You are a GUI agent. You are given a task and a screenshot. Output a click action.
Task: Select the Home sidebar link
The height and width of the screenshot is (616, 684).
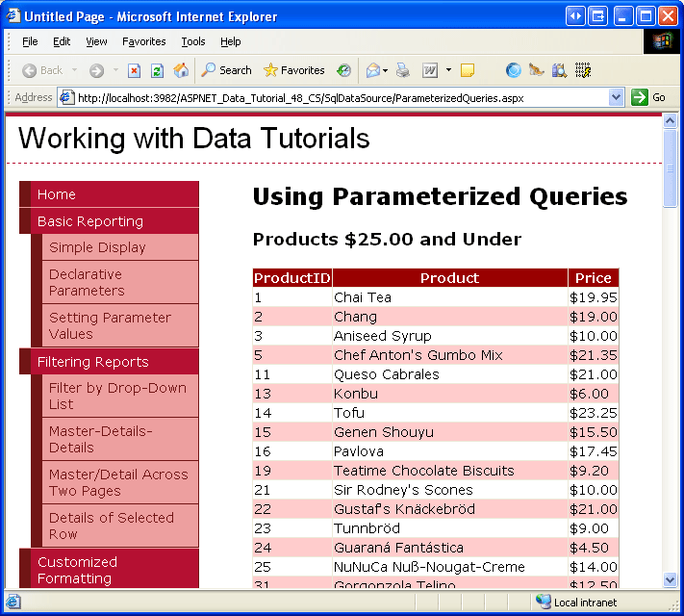pyautogui.click(x=57, y=194)
